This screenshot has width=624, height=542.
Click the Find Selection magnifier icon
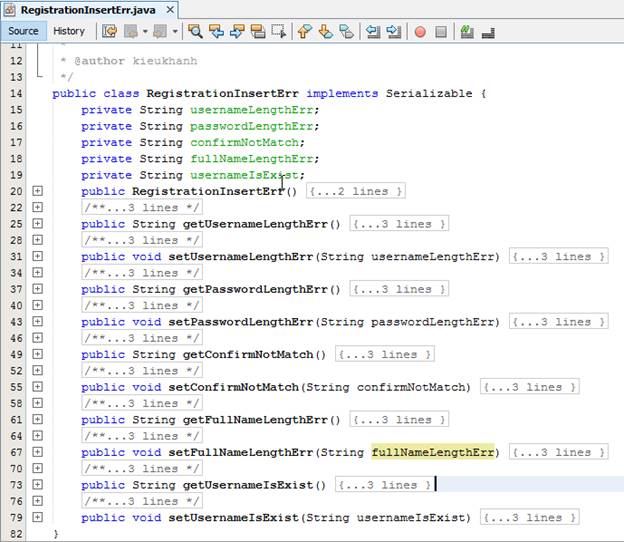pyautogui.click(x=195, y=31)
